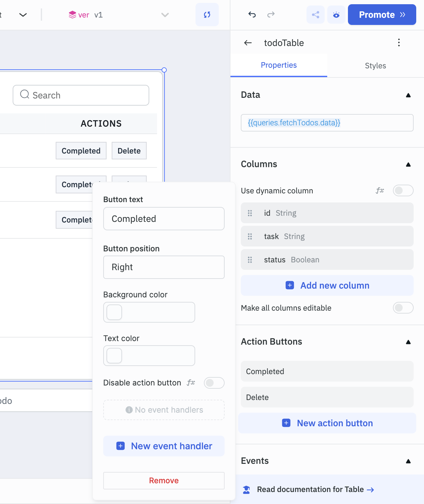This screenshot has width=424, height=504.
Task: Click the undo icon
Action: (252, 15)
